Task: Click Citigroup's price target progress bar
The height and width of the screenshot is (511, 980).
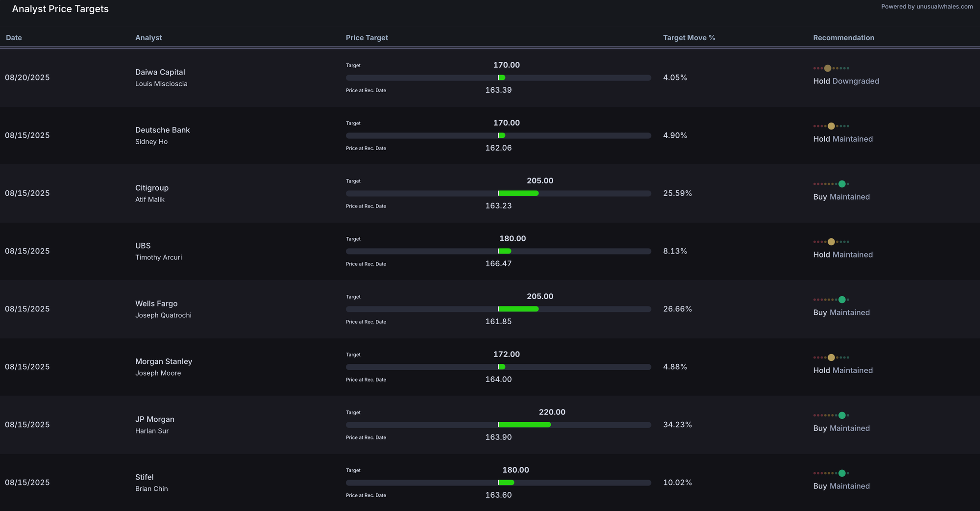Action: coord(498,193)
